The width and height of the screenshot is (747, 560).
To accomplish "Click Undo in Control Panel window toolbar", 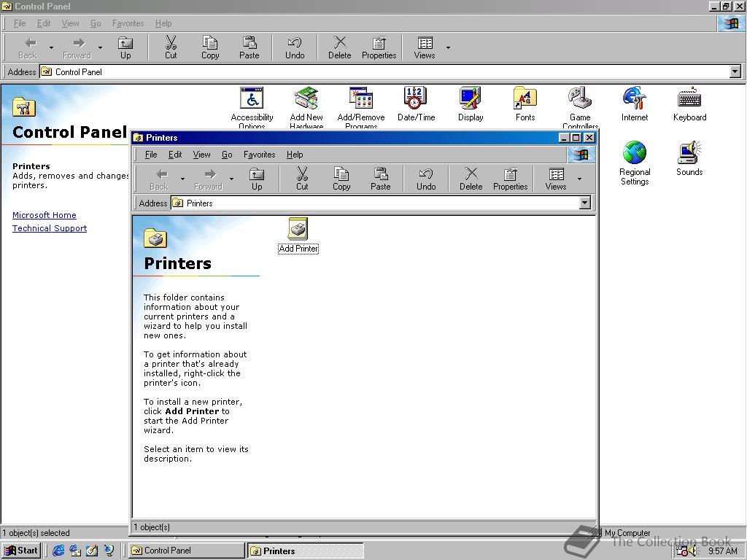I will [295, 48].
